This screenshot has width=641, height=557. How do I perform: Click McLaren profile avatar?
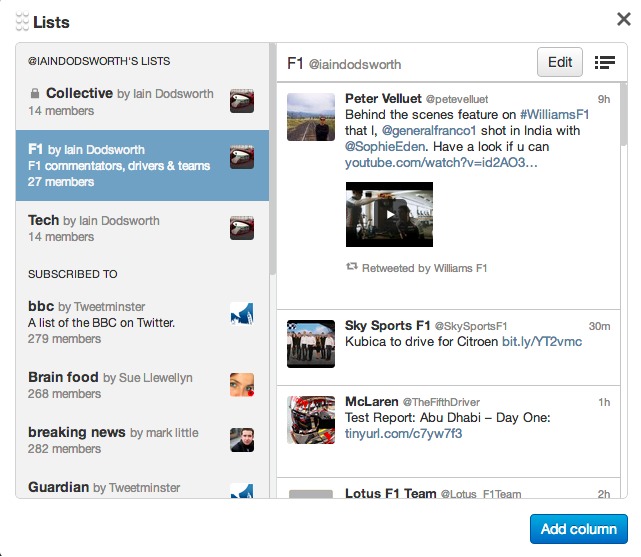click(311, 419)
